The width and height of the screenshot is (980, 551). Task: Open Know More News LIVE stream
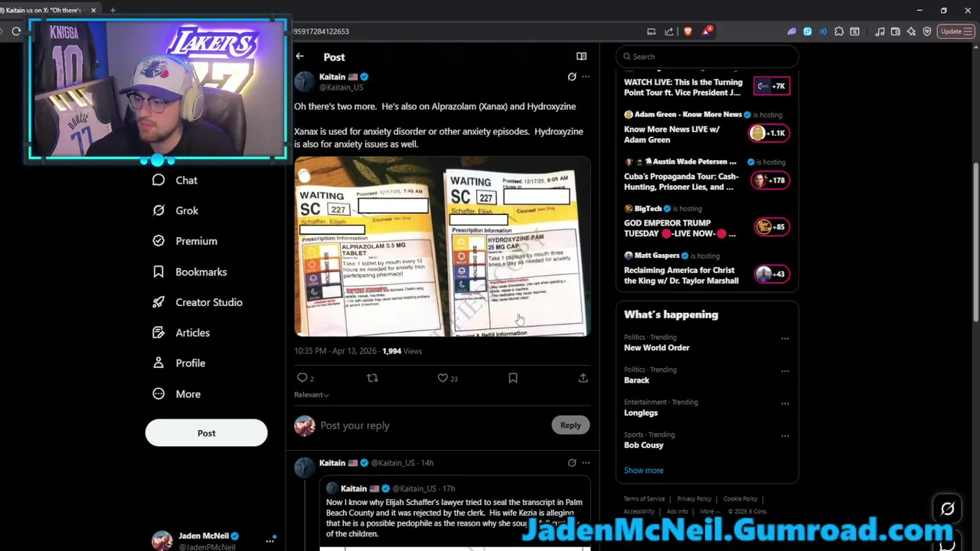(x=672, y=135)
